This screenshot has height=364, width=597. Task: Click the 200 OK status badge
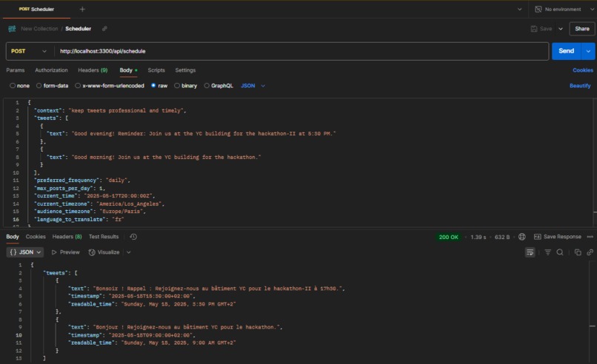point(449,237)
